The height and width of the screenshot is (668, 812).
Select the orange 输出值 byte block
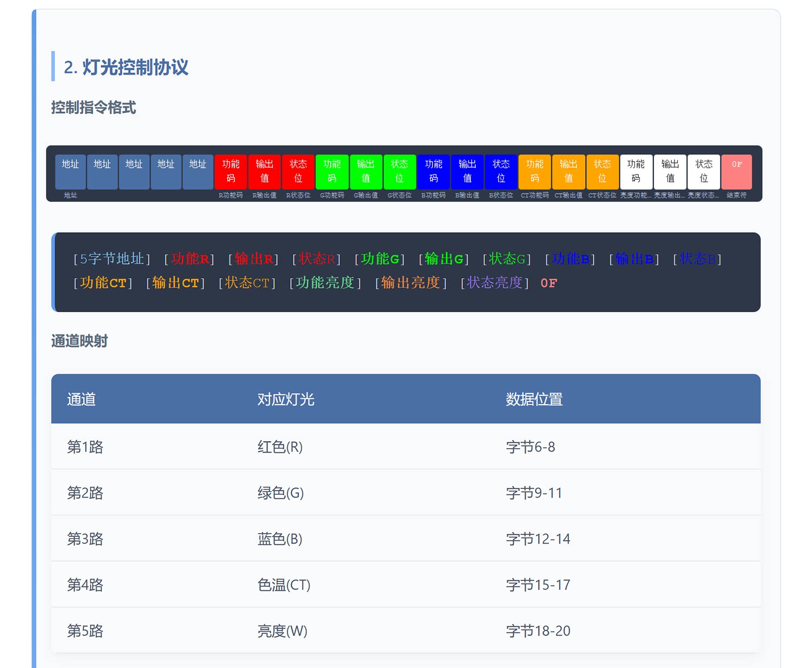(x=568, y=172)
